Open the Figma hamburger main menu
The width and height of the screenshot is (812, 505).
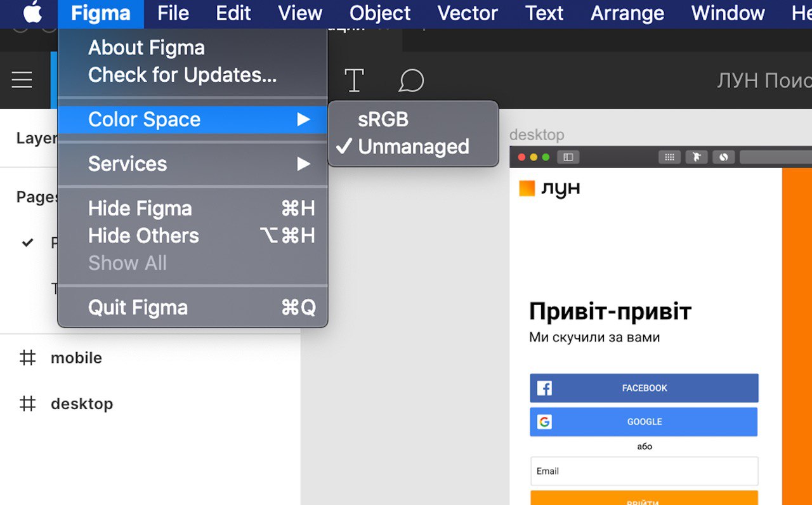pyautogui.click(x=22, y=80)
